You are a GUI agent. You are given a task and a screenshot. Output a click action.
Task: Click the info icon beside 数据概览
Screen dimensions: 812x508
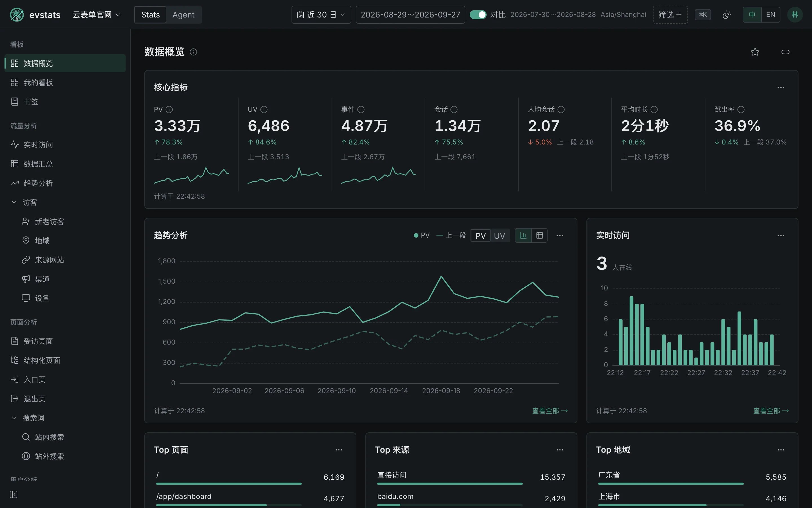pos(193,52)
